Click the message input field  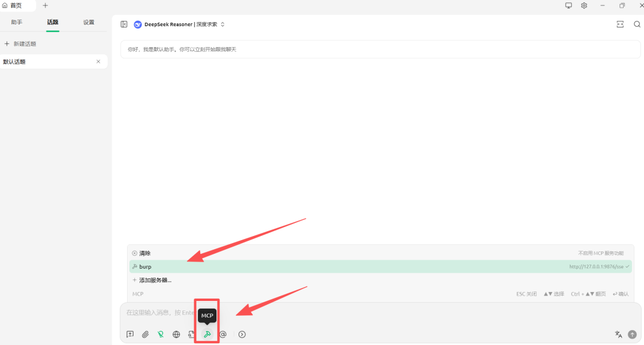(358, 312)
